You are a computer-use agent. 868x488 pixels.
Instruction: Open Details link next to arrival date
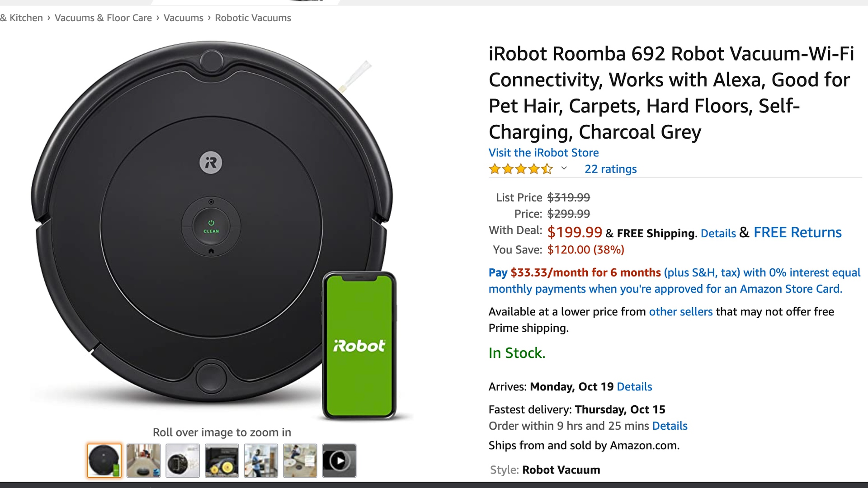point(634,387)
